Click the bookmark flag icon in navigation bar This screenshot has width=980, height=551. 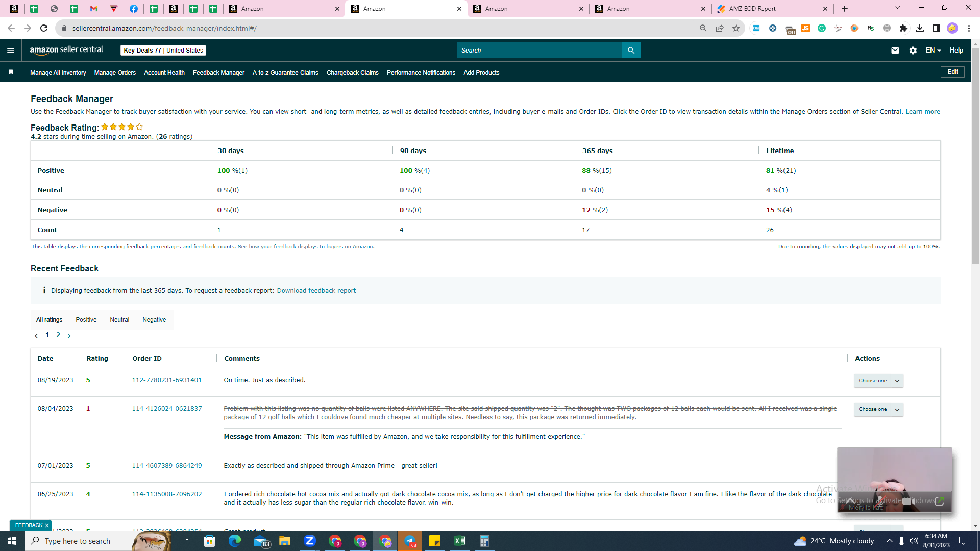click(11, 72)
